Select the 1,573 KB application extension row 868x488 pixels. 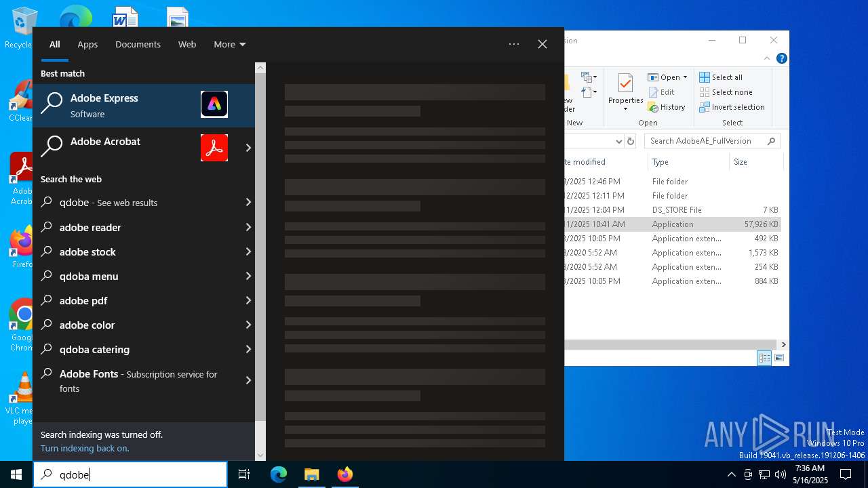[x=673, y=253]
